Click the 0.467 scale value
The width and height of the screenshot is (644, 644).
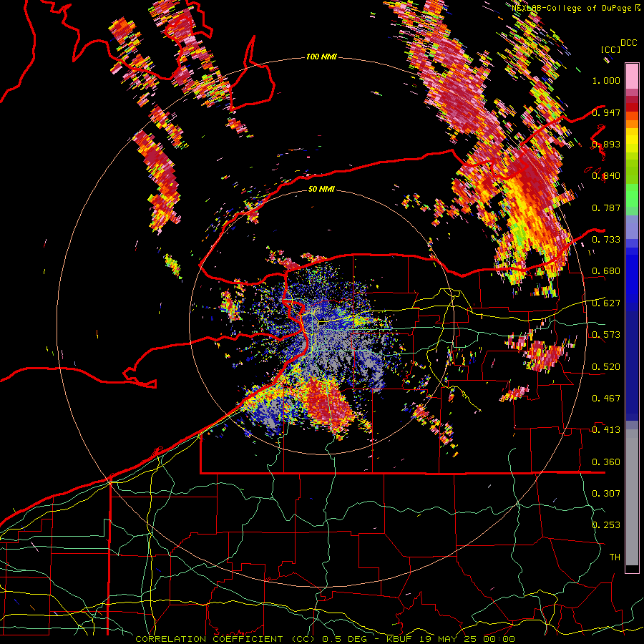606,399
